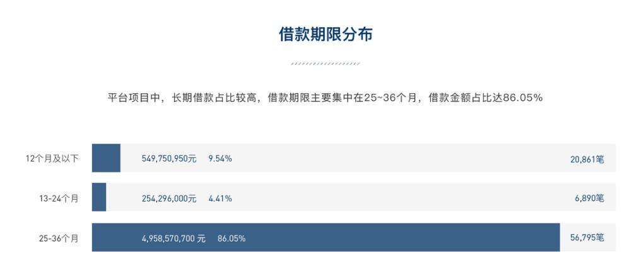The image size is (644, 274).
Task: Click the 9.54% percentage value
Action: pyautogui.click(x=220, y=158)
